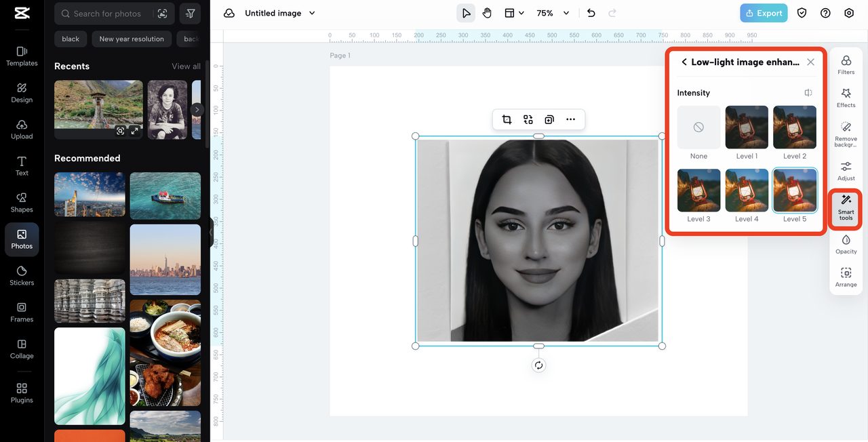Open Remove background tool
Image resolution: width=868 pixels, height=442 pixels.
(x=846, y=134)
